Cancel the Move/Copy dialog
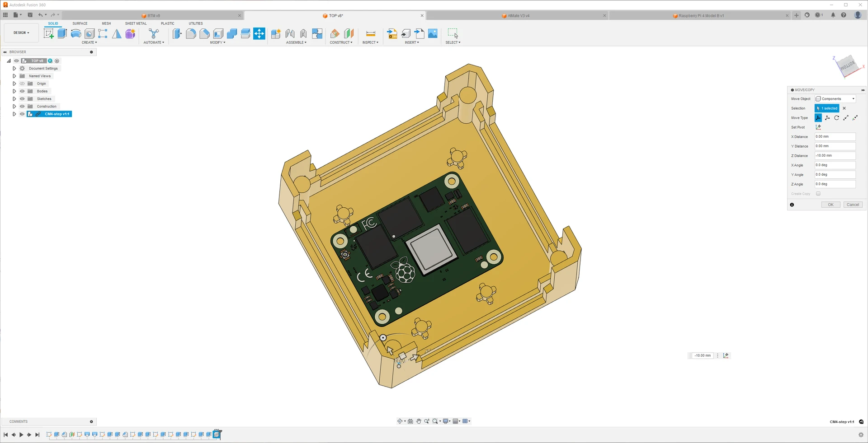The height and width of the screenshot is (443, 868). 853,205
